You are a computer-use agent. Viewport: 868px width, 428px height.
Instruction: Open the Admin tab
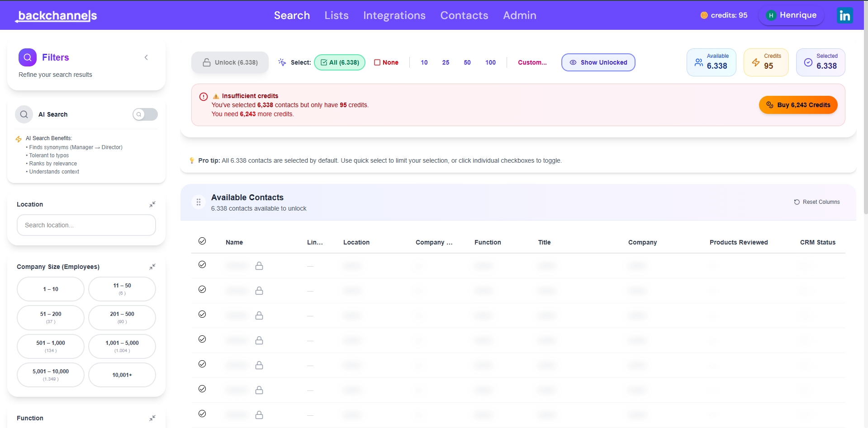[520, 15]
